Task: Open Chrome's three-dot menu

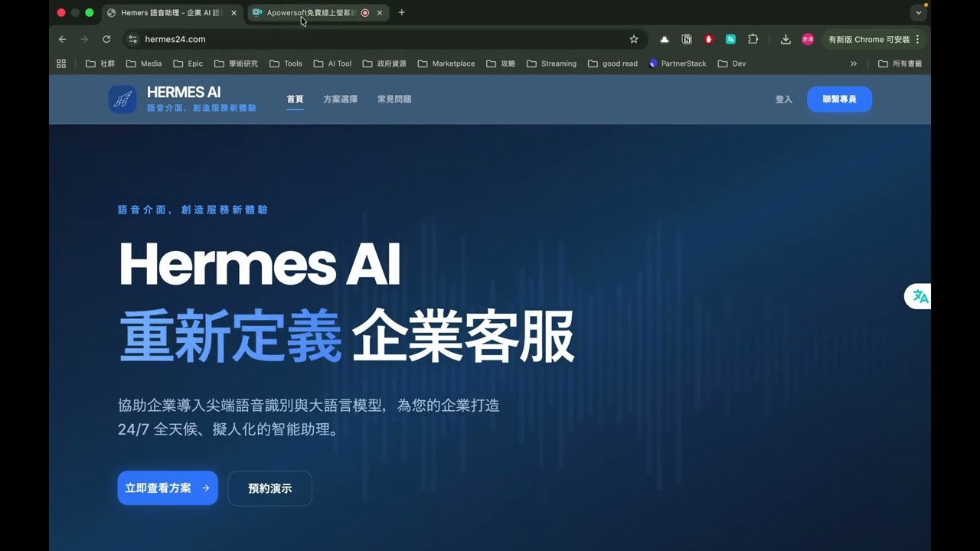Action: (918, 39)
